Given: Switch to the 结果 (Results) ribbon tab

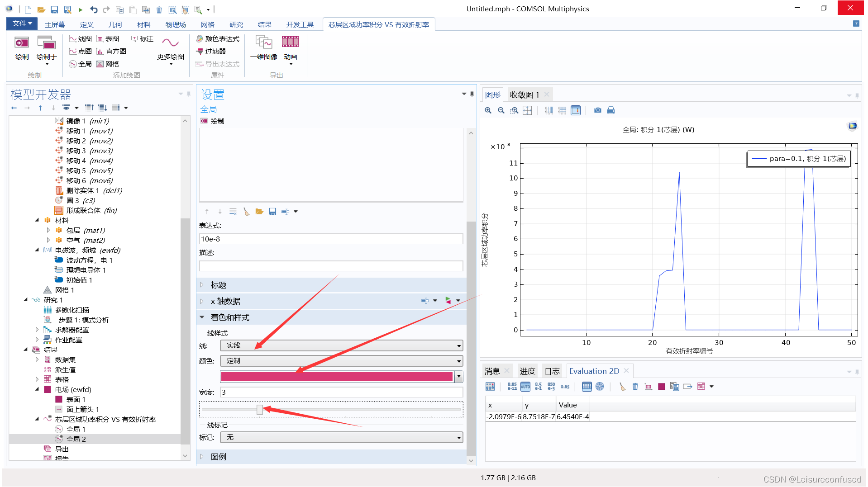Looking at the screenshot, I should tap(265, 24).
